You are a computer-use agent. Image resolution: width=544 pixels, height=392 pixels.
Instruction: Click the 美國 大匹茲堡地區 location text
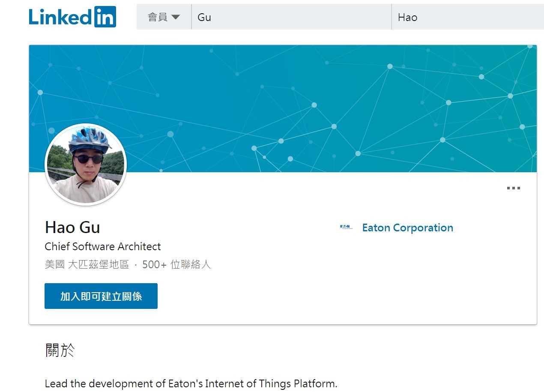click(x=87, y=264)
